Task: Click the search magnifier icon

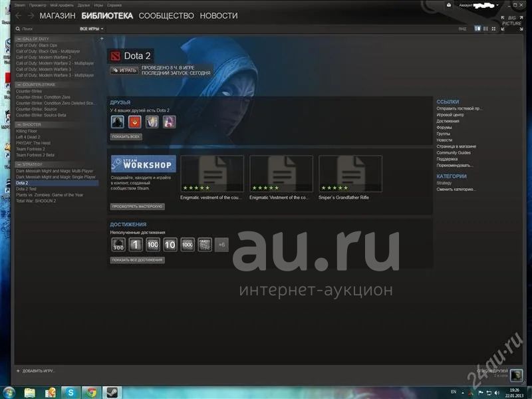Action: [x=18, y=29]
